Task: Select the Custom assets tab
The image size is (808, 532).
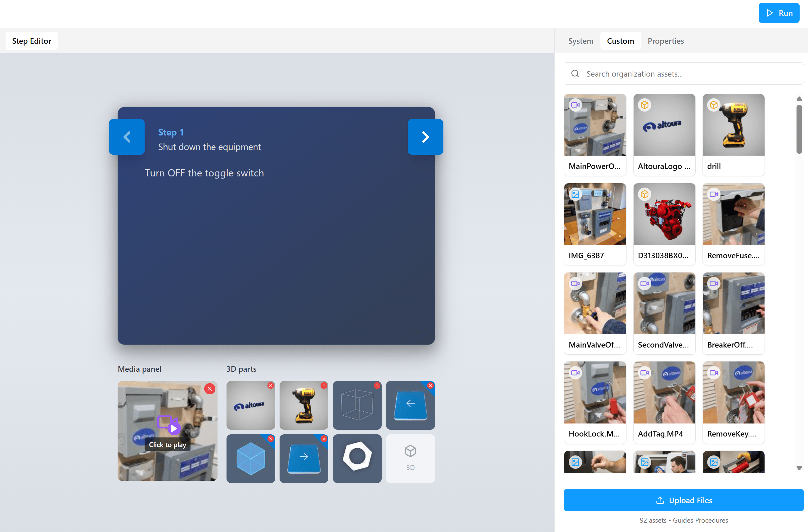Action: point(620,41)
